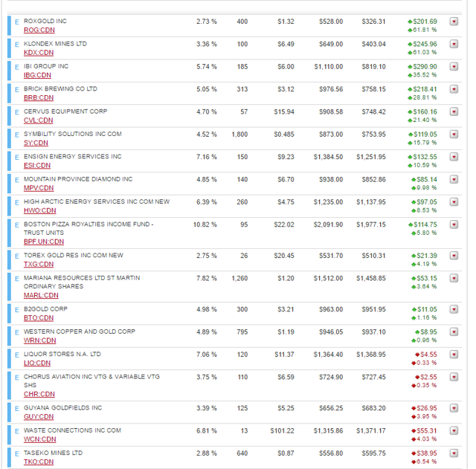Open dropdown arrow for Klondex Mines row
Screen dimensions: 476x469
click(454, 44)
